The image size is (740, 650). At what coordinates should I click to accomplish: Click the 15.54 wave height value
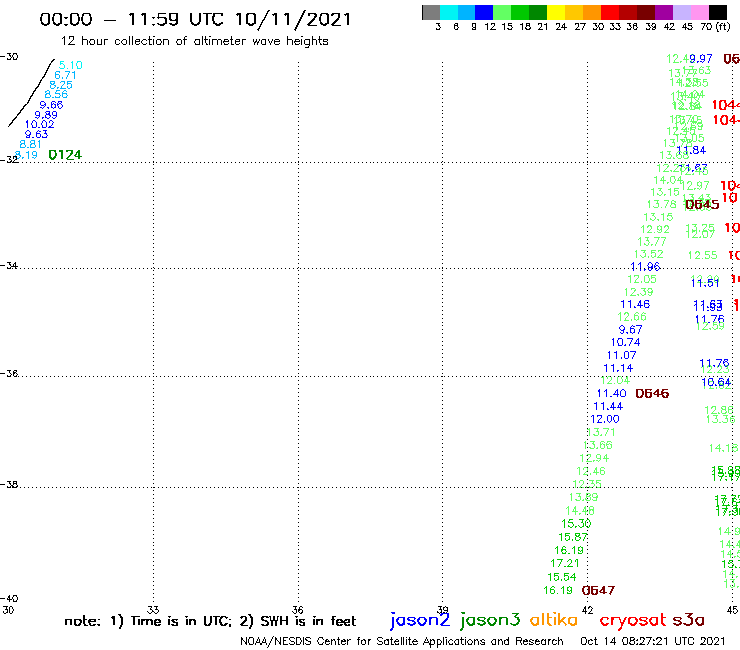tap(562, 577)
